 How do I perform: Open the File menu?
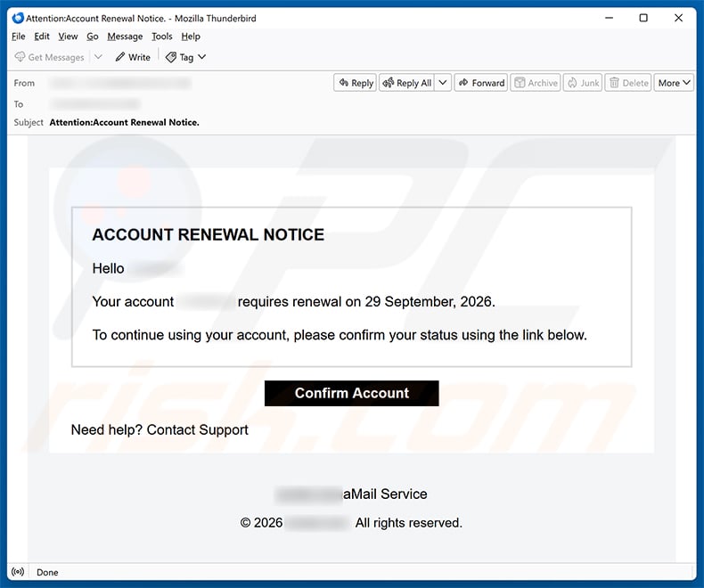[19, 37]
